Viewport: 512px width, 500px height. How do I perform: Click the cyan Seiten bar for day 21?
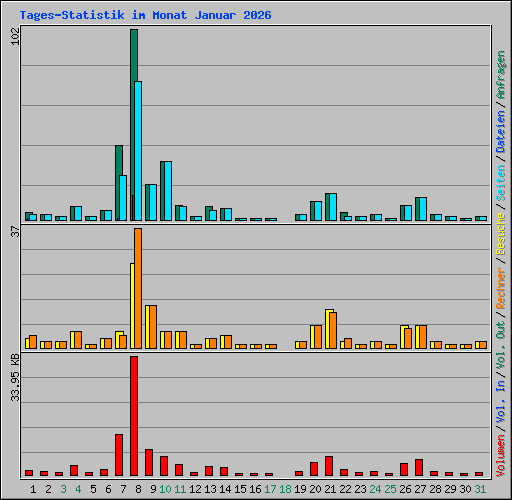point(333,207)
